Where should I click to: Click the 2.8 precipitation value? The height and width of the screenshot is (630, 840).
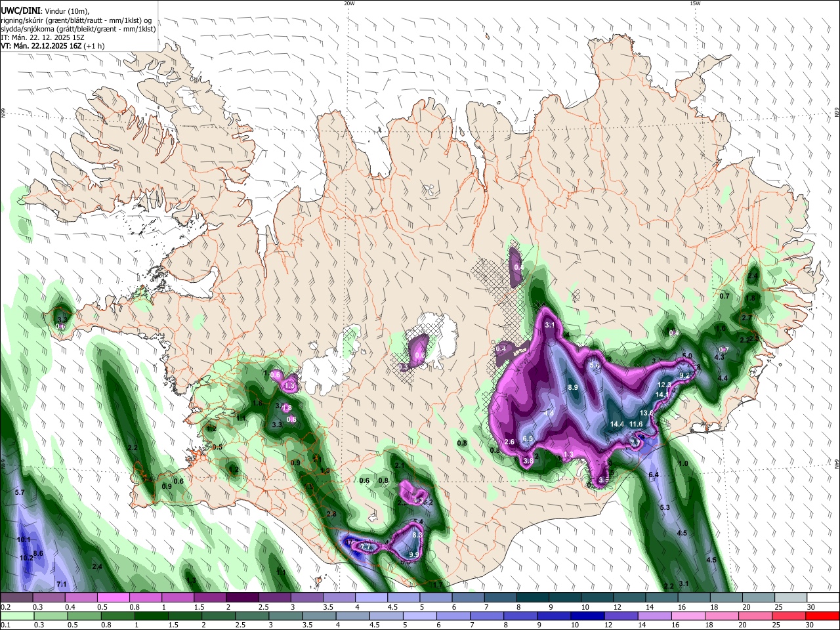331,514
